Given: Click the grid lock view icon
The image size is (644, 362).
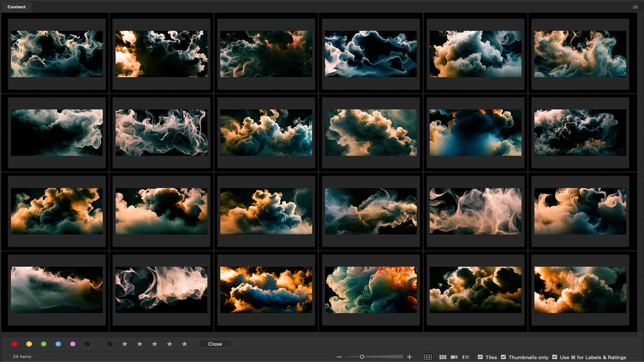Looking at the screenshot, I should click(x=428, y=357).
